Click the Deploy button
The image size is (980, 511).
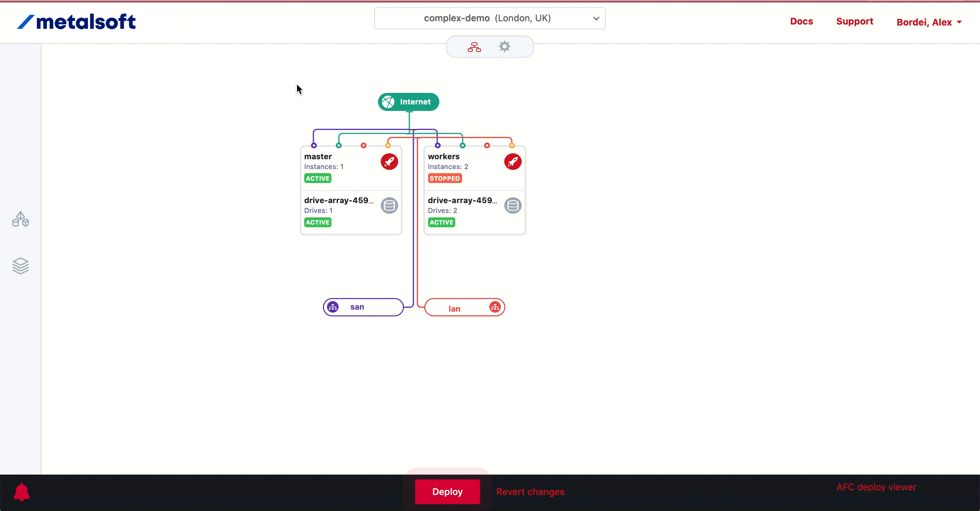[x=447, y=492]
